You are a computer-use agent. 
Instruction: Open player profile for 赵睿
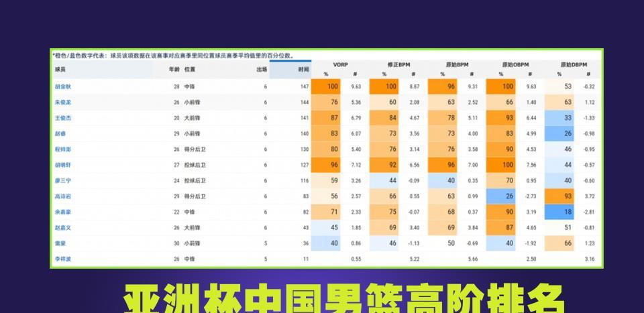click(60, 133)
